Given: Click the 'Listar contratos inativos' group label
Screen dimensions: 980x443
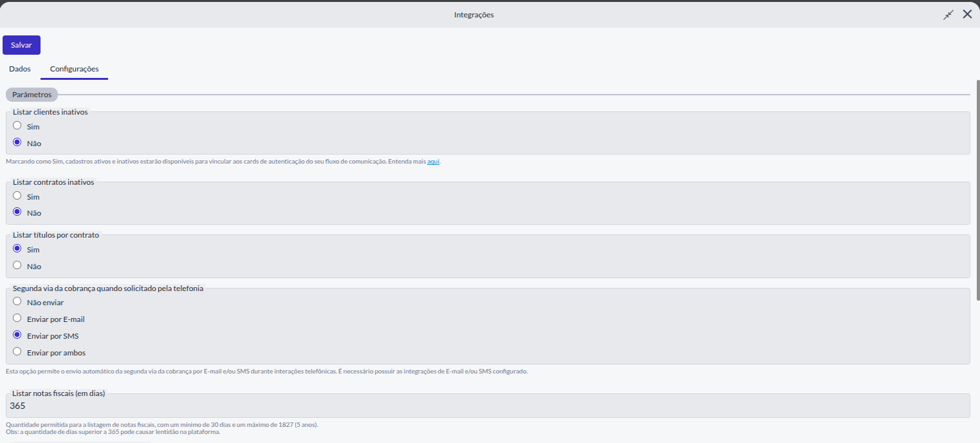Looking at the screenshot, I should pyautogui.click(x=53, y=182).
